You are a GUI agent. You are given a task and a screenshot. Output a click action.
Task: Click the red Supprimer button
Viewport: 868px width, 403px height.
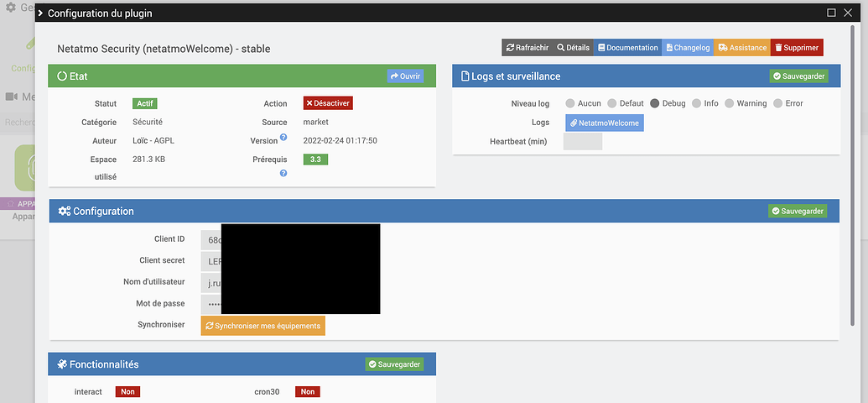(x=797, y=48)
